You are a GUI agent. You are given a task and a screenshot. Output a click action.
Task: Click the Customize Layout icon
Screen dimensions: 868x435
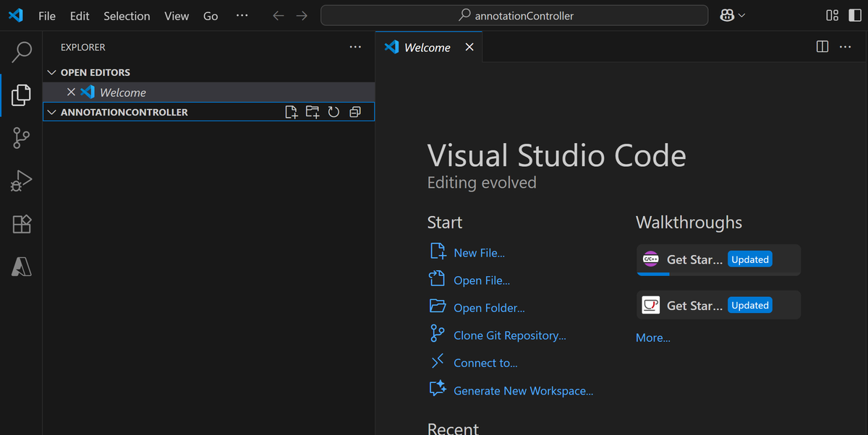833,15
